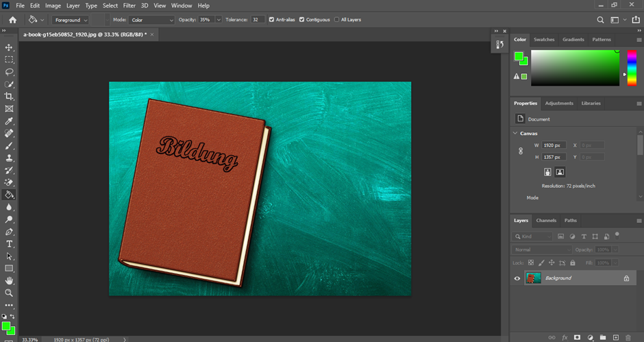The width and height of the screenshot is (644, 342).
Task: Create new fill or adjustment layer
Action: 590,337
